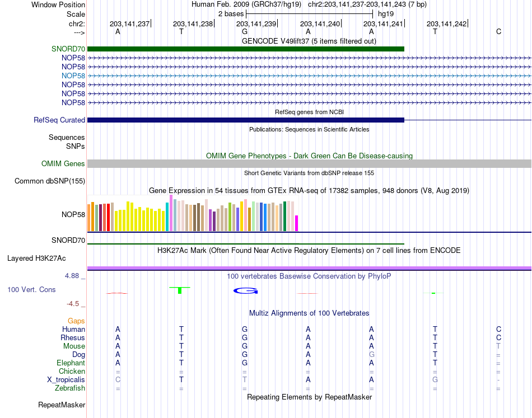Open the RefSeq genes from NCBI title
This screenshot has height=418, width=532.
(x=309, y=112)
